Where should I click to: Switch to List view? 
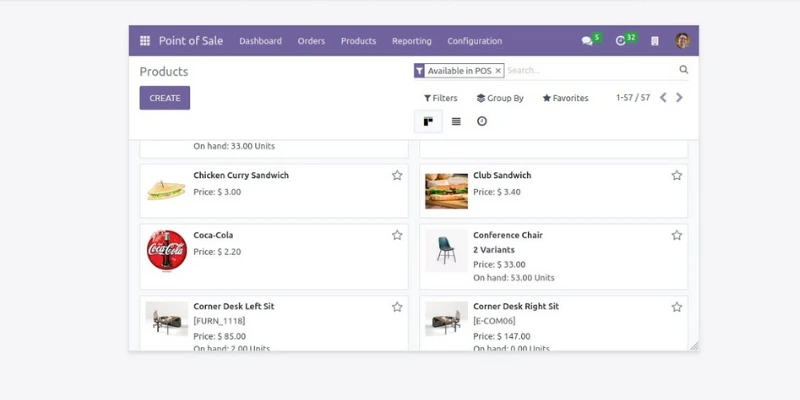tap(456, 121)
